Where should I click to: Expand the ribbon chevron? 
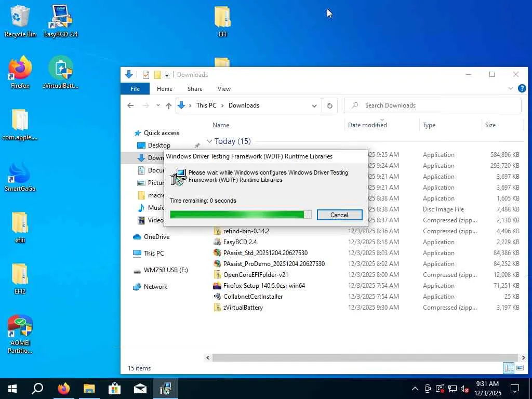coord(510,88)
